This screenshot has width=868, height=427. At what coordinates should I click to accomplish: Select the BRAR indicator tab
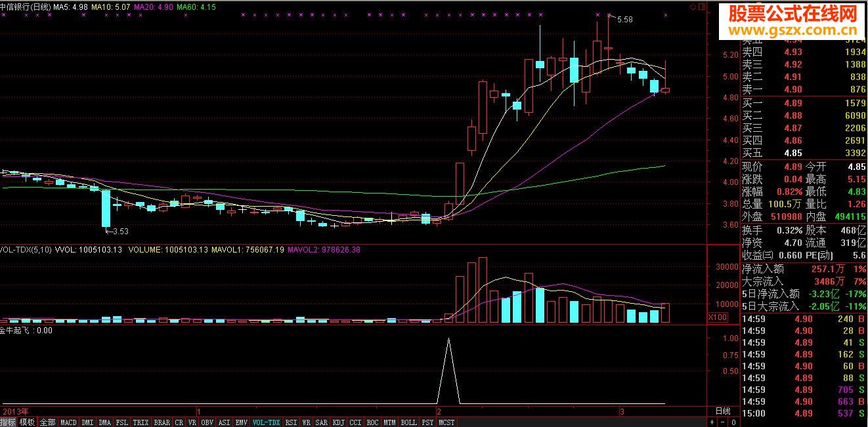point(162,422)
